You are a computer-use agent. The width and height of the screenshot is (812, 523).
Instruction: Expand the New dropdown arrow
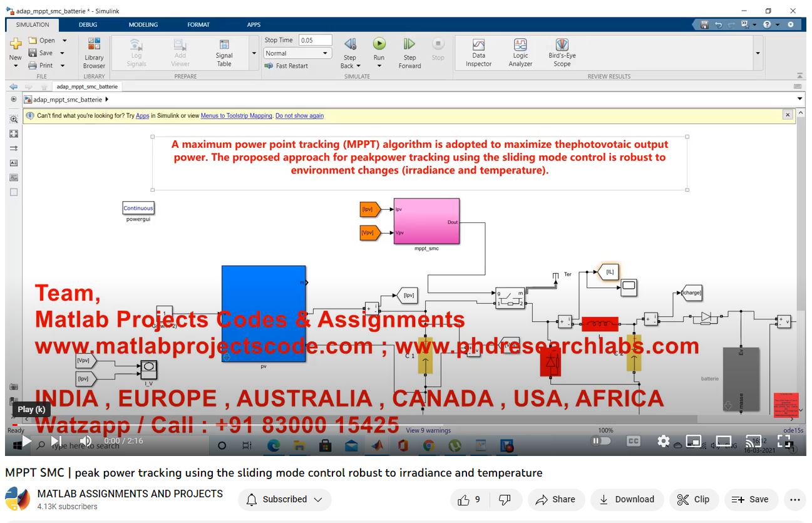[x=16, y=66]
